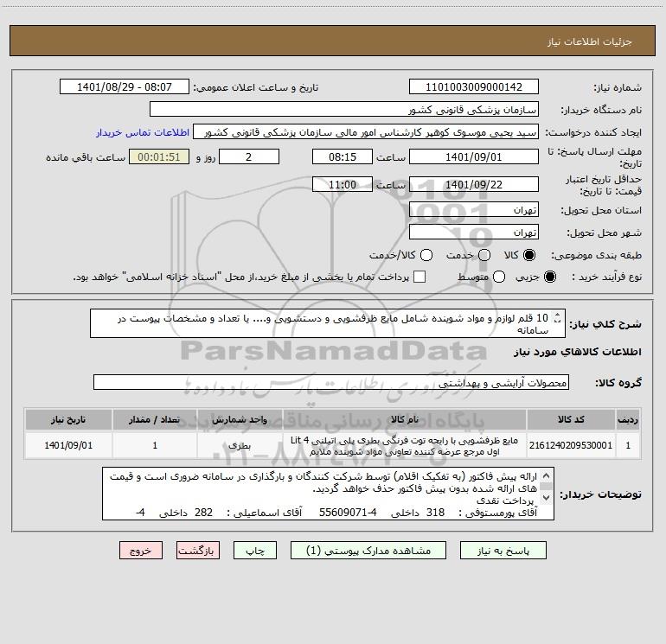The height and width of the screenshot is (644, 666).
Task: Click the response deadline date 1401/09/01 field
Action: point(474,156)
